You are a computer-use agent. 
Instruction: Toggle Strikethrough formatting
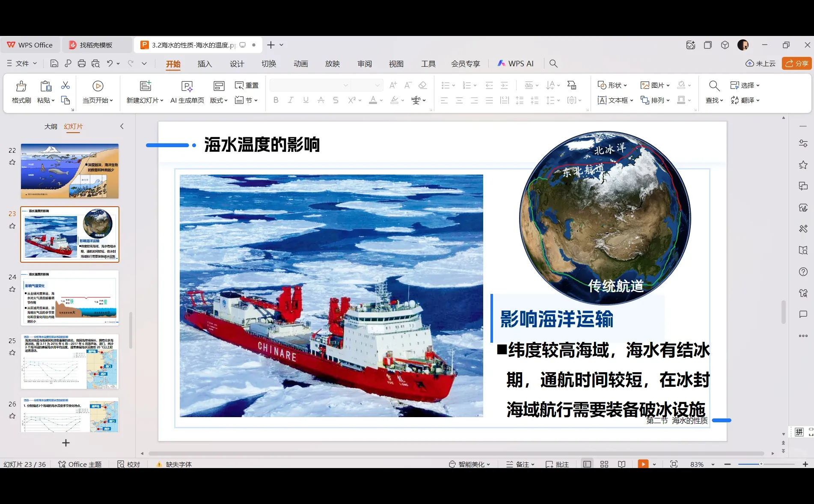pyautogui.click(x=321, y=100)
